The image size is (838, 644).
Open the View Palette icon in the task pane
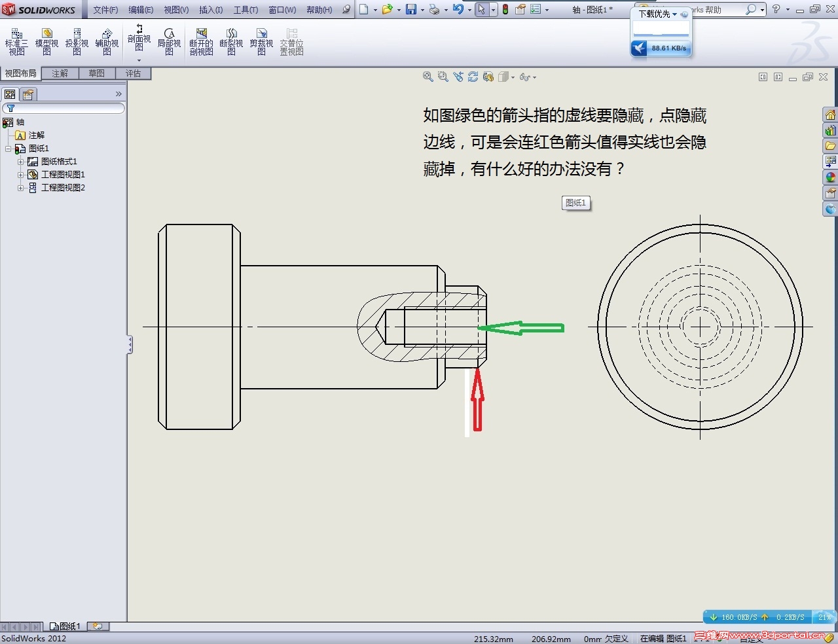click(x=830, y=161)
